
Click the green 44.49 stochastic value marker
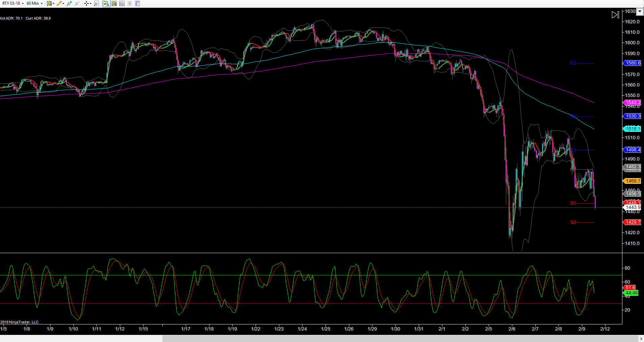[x=630, y=293]
